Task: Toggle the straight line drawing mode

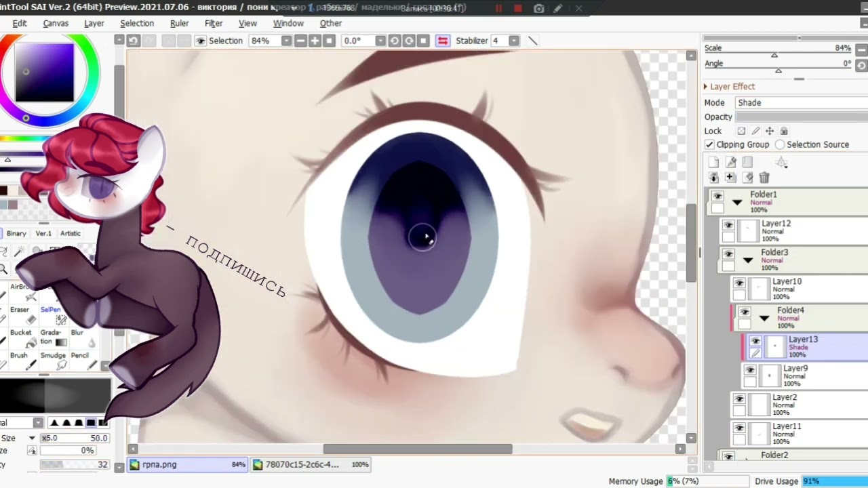Action: 533,41
